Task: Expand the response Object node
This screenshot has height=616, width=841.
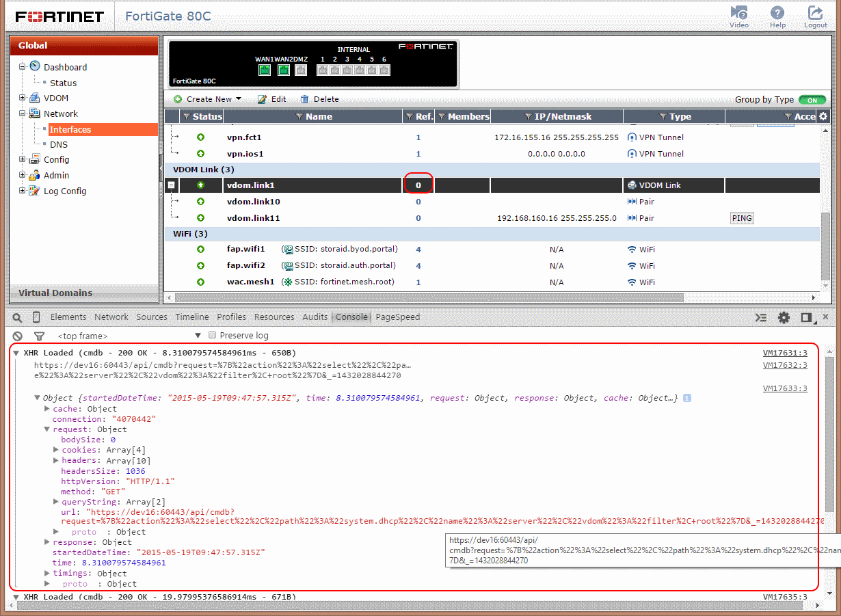Action: (x=47, y=542)
